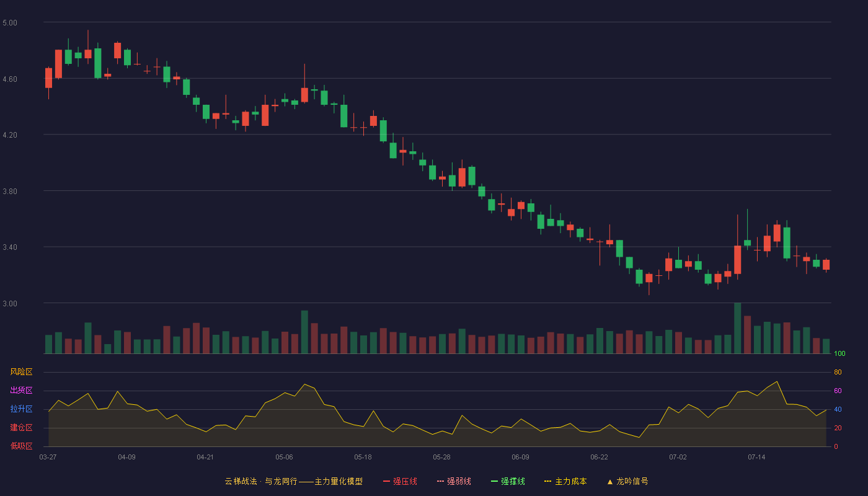Click the 低吸区 zone label
Screen dimensions: 868x496
click(21, 446)
